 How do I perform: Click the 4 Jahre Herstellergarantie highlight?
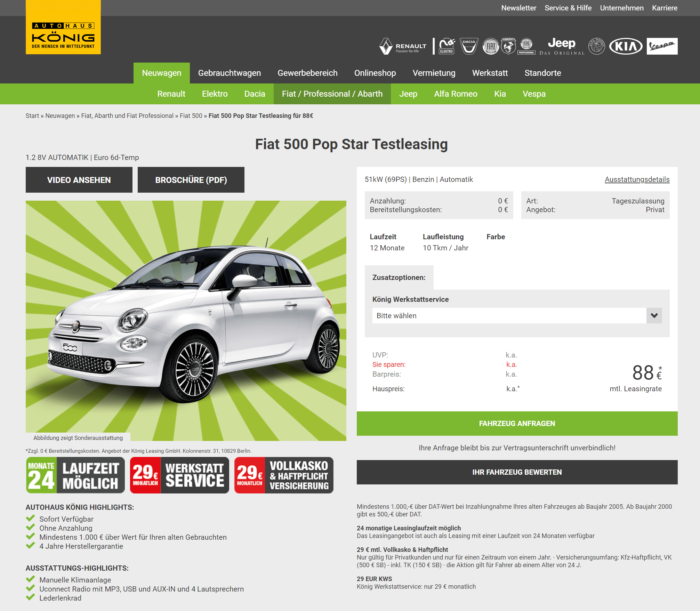point(81,546)
